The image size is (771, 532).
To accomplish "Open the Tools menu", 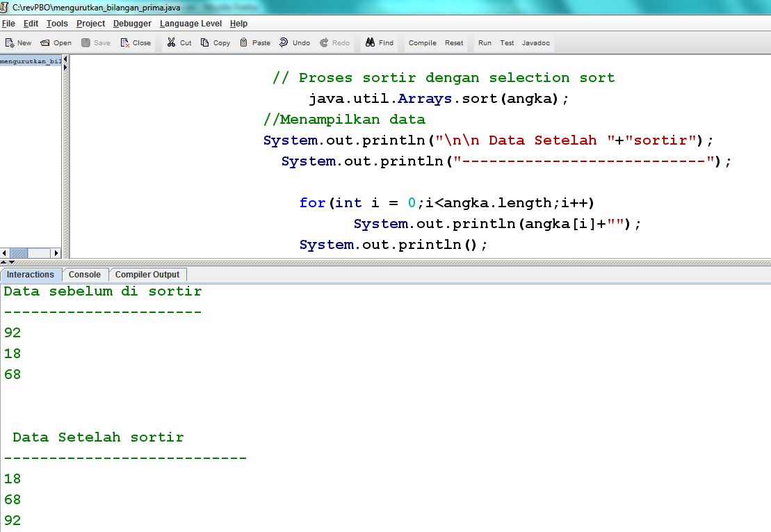I will click(x=57, y=24).
